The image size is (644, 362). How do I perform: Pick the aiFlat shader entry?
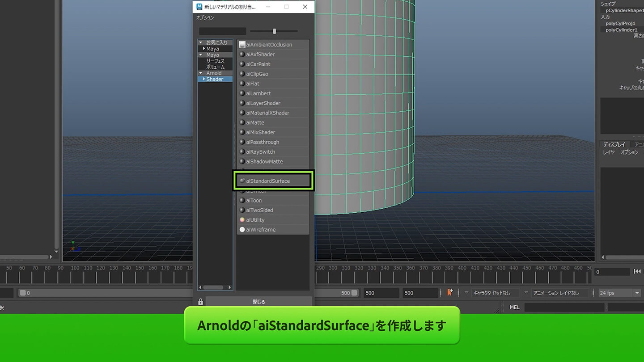[273, 84]
